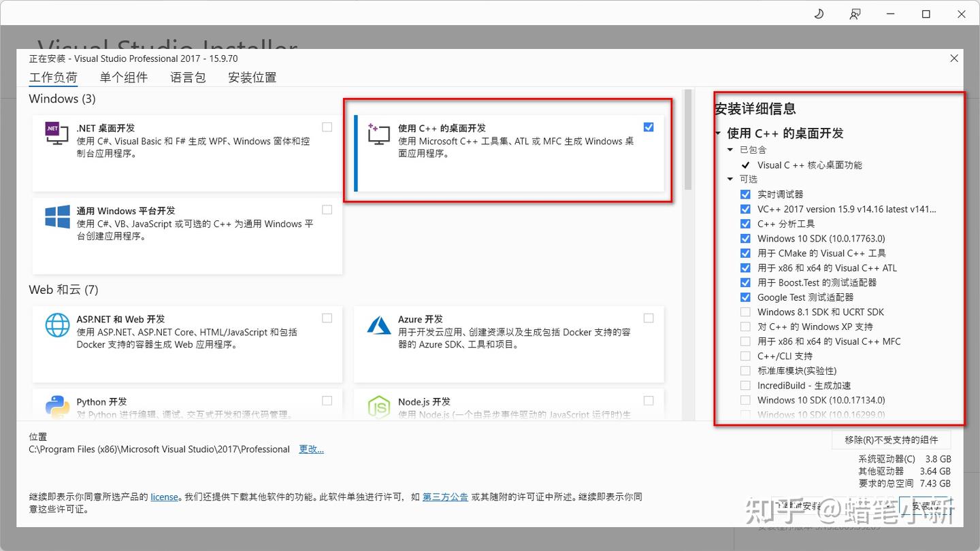Click the feedback icon in title bar

pyautogui.click(x=855, y=14)
